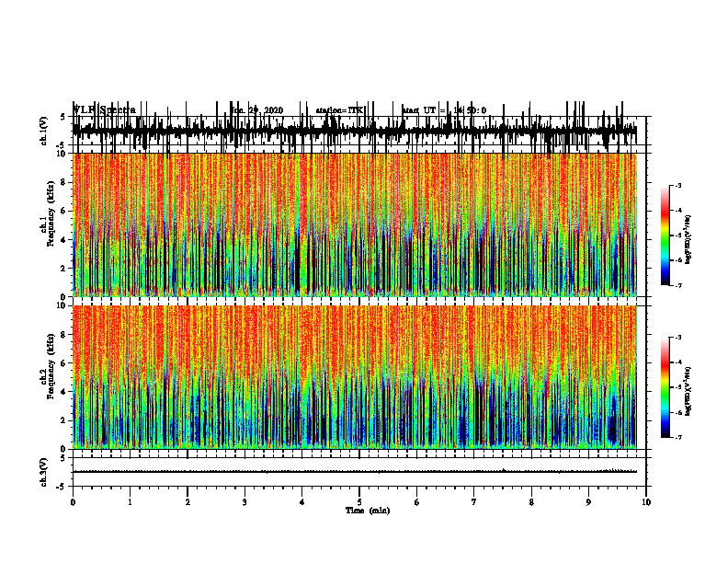
Task: Click time axis tick label "8"
Action: (x=531, y=502)
